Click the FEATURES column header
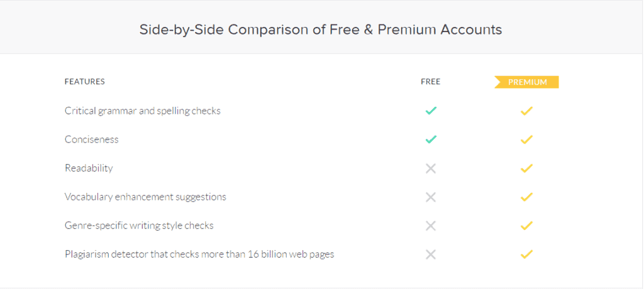This screenshot has width=644, height=289. click(85, 82)
